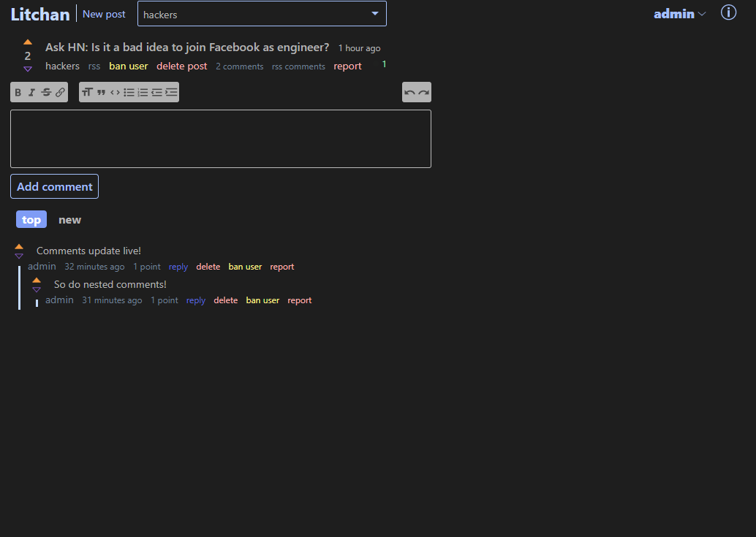
Task: Upvote the 'So do nested comments!' comment
Action: tap(37, 281)
